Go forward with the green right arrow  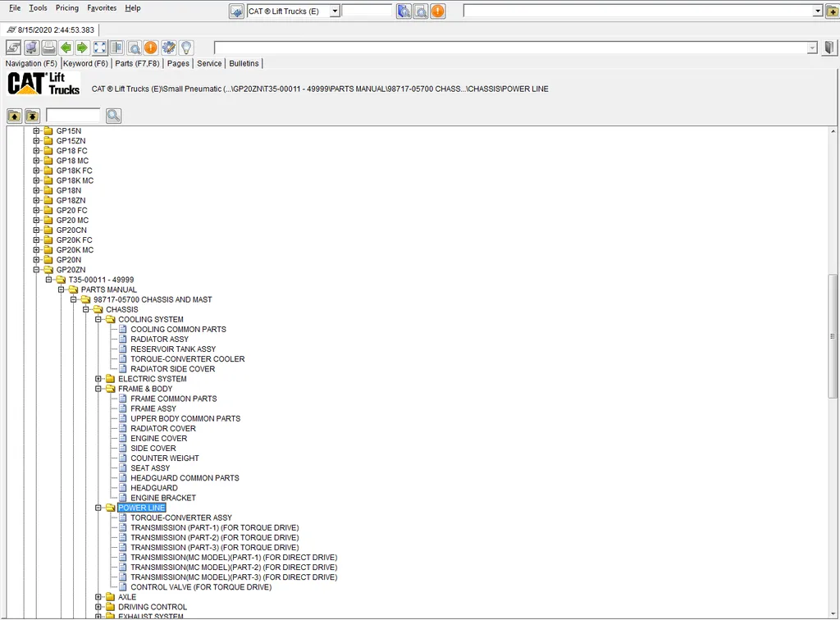click(x=82, y=48)
